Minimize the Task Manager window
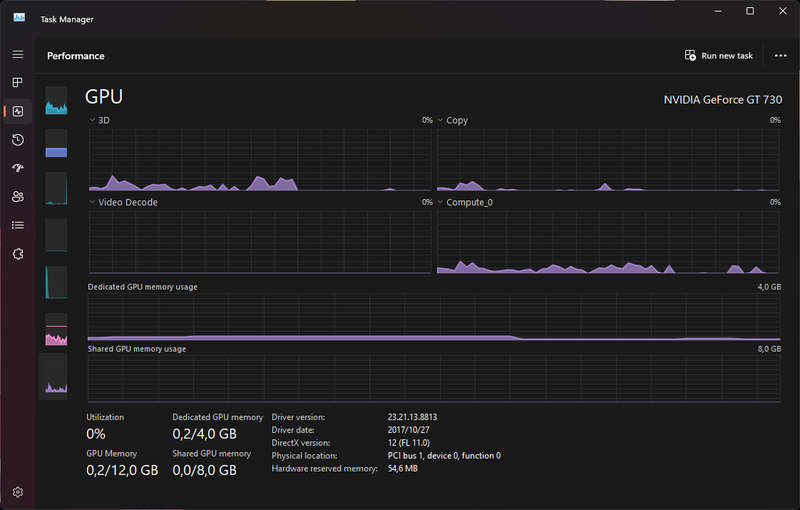Screen dimensions: 800x510 pyautogui.click(x=718, y=11)
